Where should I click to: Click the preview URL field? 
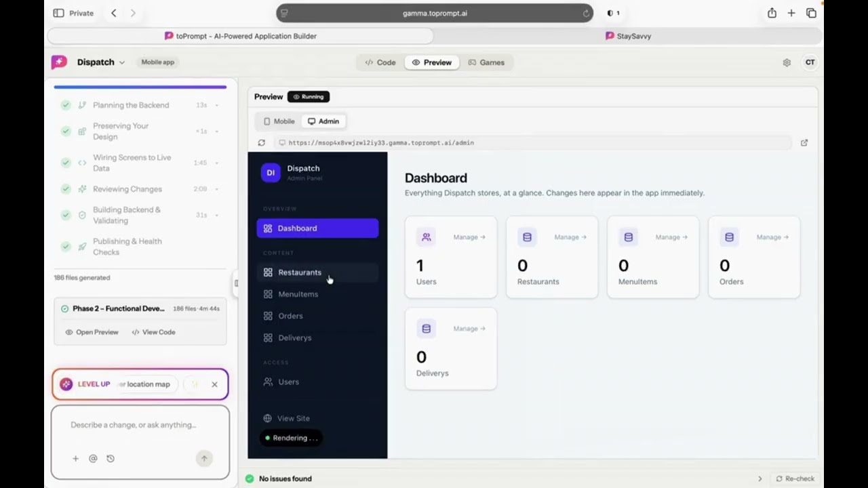tap(533, 143)
